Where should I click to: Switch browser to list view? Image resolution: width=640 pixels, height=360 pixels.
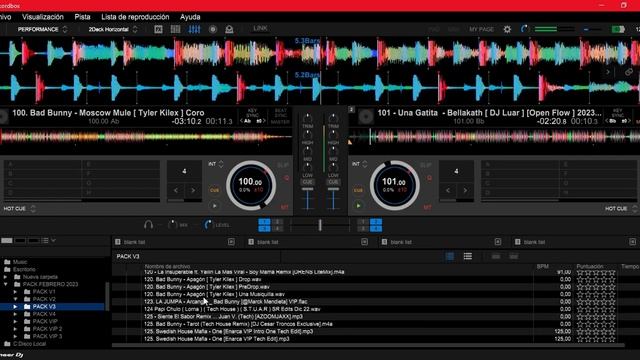pyautogui.click(x=468, y=256)
